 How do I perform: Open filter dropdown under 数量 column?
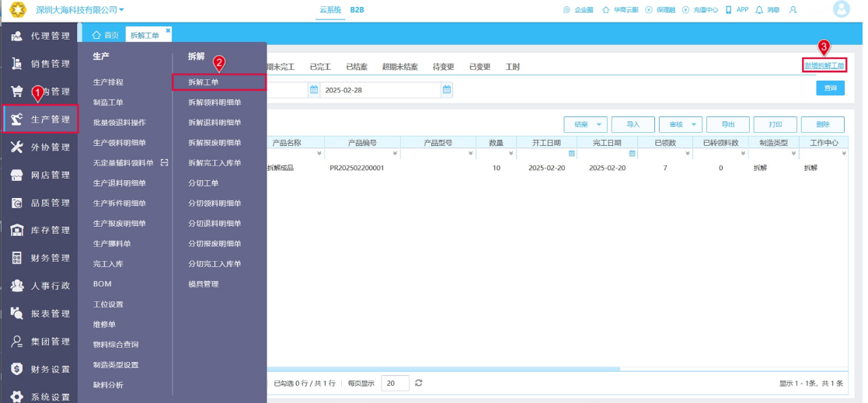coord(511,153)
